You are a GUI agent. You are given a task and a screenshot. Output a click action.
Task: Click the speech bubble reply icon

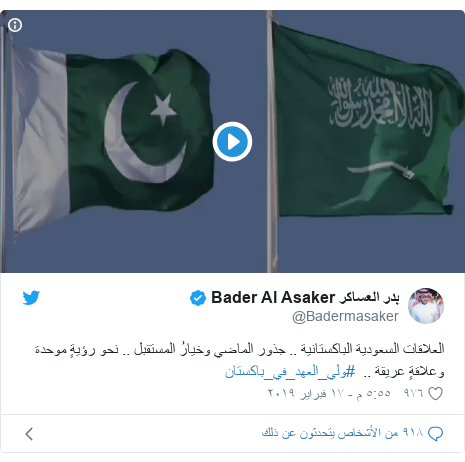point(435,434)
